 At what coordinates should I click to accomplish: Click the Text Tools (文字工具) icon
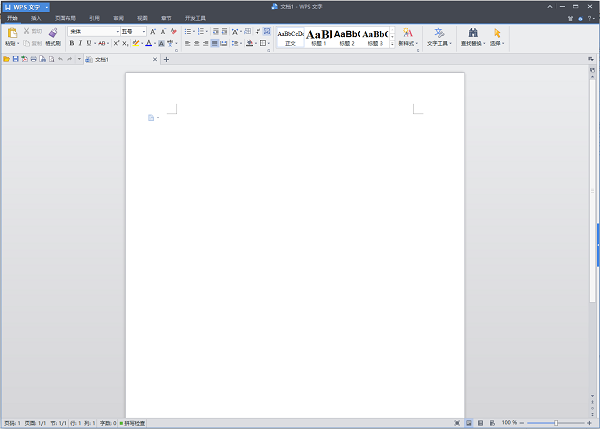439,33
